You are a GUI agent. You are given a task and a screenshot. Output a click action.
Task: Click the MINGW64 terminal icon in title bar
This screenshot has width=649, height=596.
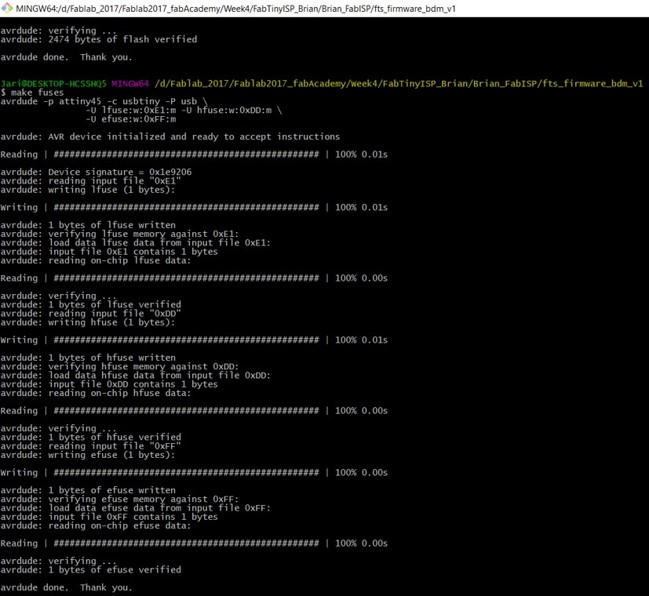coord(7,8)
